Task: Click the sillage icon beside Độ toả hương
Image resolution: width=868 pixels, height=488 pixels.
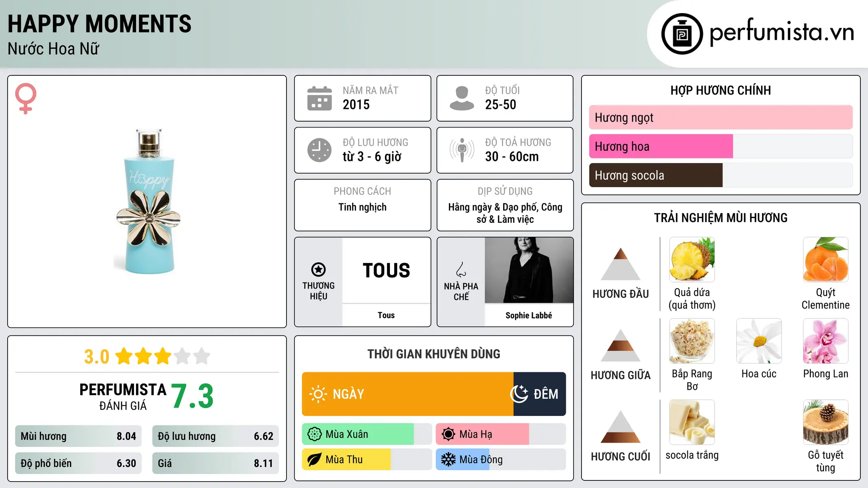Action: [462, 150]
